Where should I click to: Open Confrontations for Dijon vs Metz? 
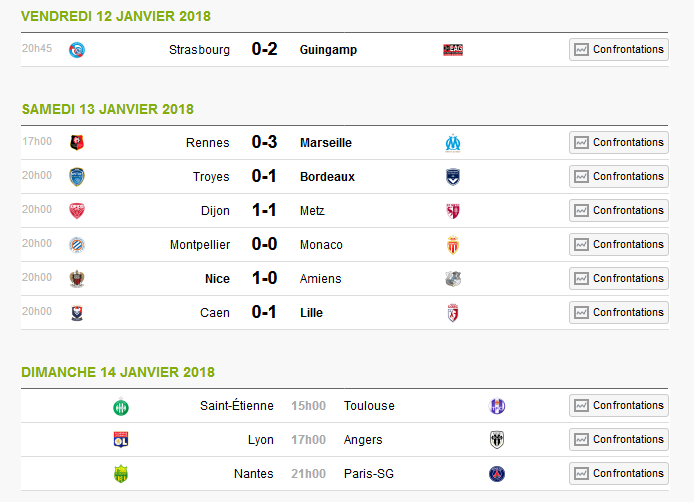(x=619, y=210)
